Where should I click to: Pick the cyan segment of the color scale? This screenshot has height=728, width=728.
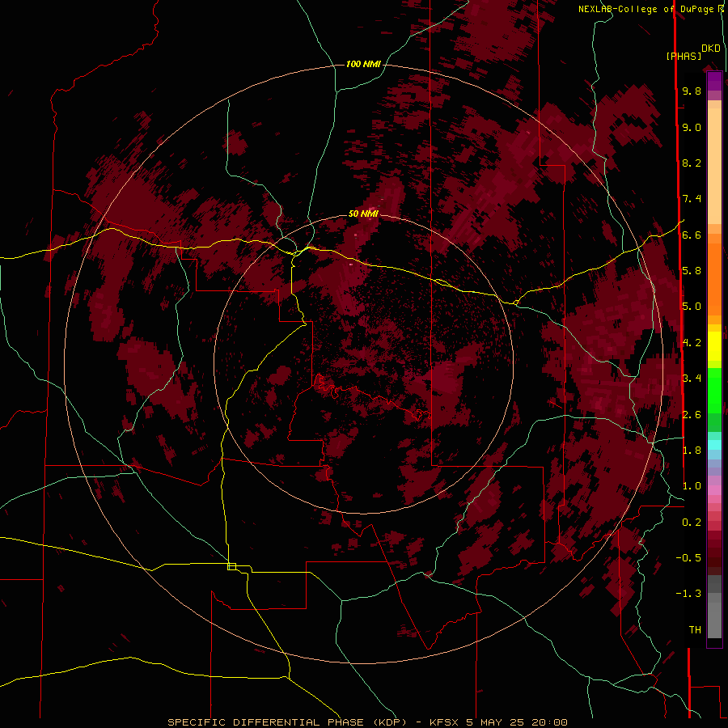(714, 445)
